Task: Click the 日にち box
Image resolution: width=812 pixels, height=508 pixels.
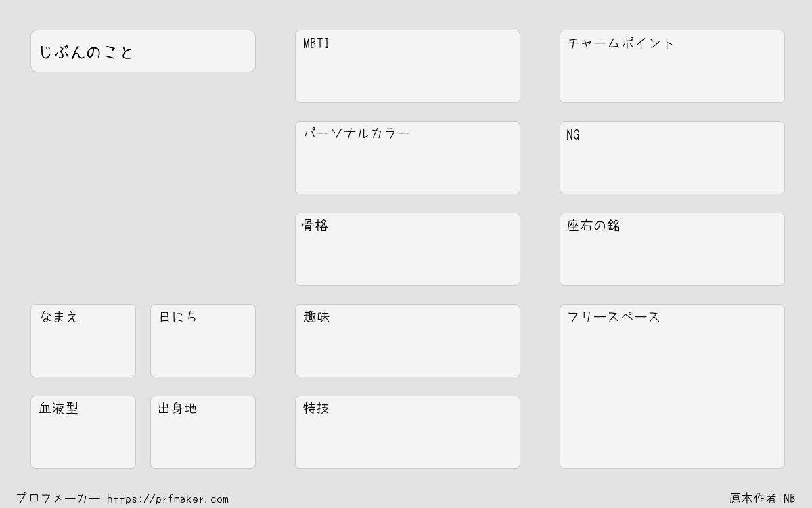Action: 203,341
